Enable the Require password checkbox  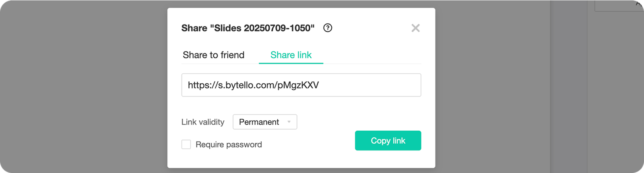(186, 144)
